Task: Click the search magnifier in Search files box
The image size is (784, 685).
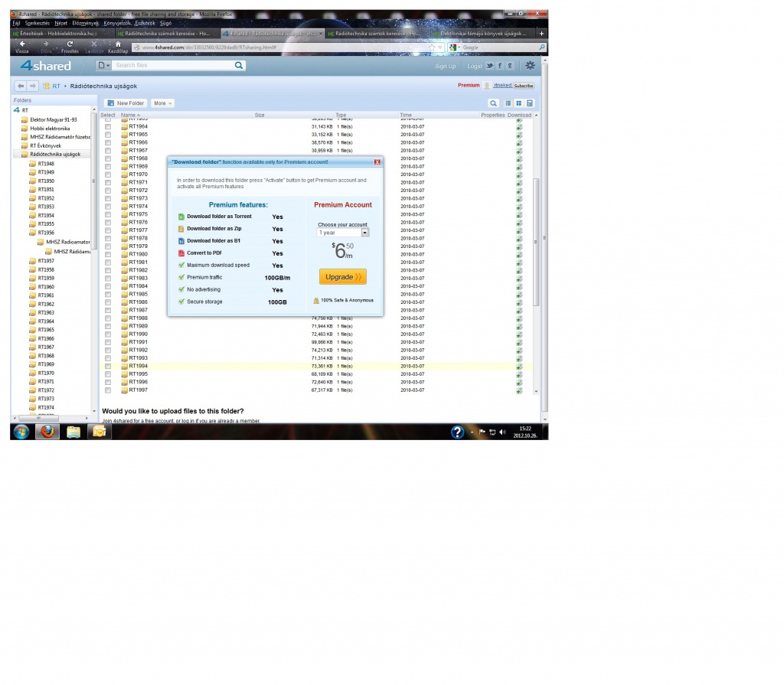Action: tap(239, 65)
